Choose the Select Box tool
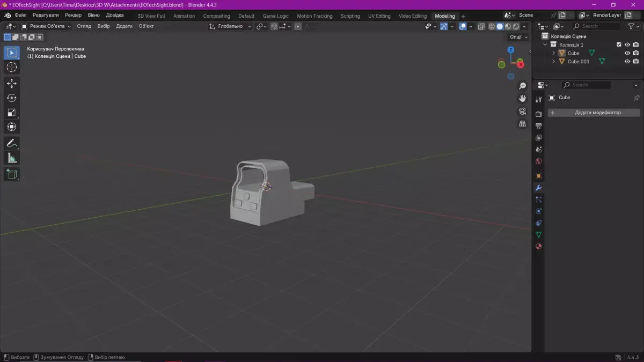This screenshot has height=362, width=644. tap(12, 53)
